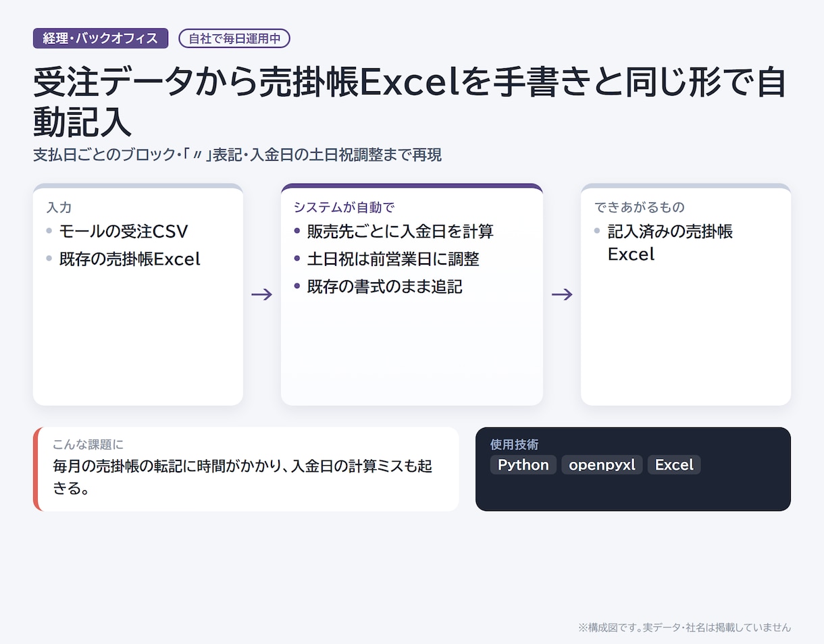The image size is (824, 644).
Task: Click the 使用技術 label
Action: pos(515,445)
